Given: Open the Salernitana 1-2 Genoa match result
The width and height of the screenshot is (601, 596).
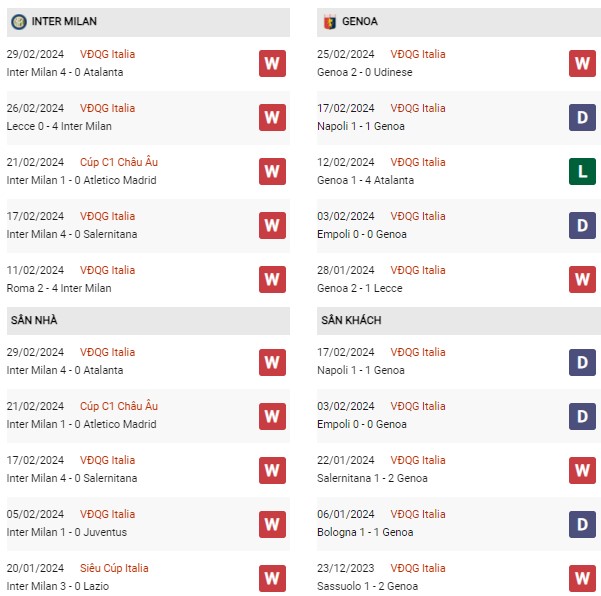Looking at the screenshot, I should 372,478.
